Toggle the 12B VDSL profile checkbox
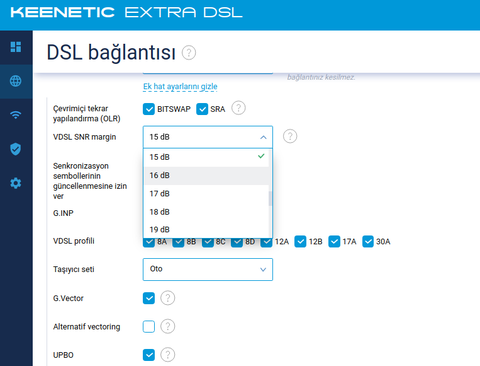Screen dimensions: 480x366 click(300, 241)
